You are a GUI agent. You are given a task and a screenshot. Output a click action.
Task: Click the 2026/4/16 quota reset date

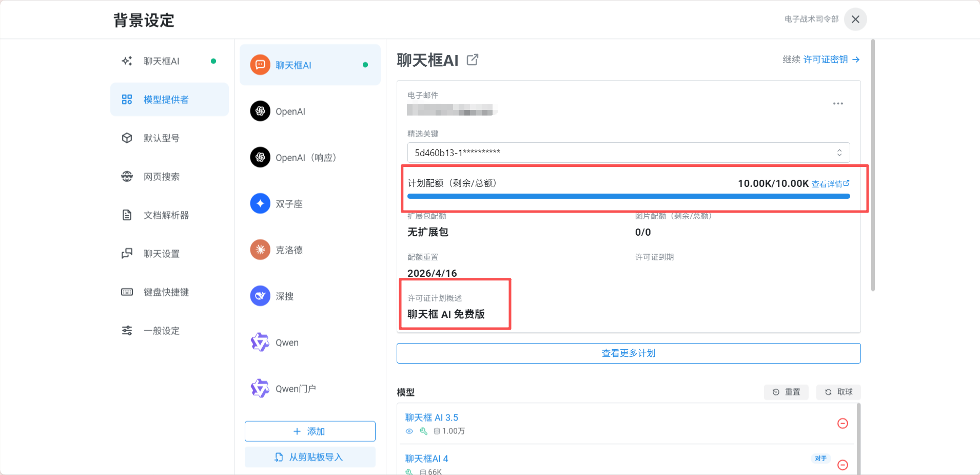coord(432,273)
